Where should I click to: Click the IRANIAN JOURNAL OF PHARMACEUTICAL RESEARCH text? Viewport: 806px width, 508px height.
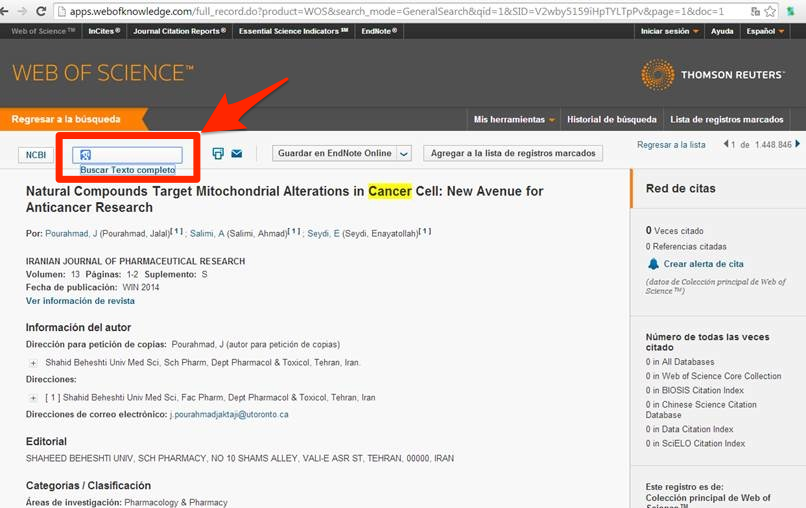click(135, 261)
